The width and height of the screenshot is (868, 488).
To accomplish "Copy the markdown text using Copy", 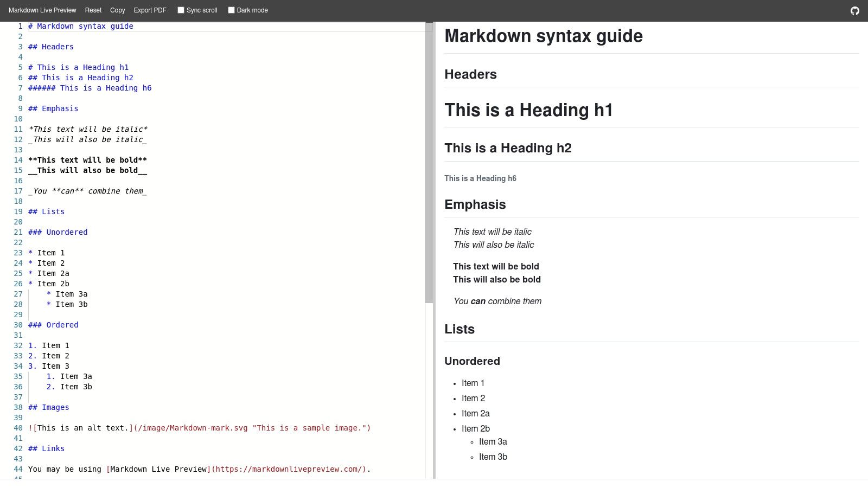I will click(x=117, y=10).
